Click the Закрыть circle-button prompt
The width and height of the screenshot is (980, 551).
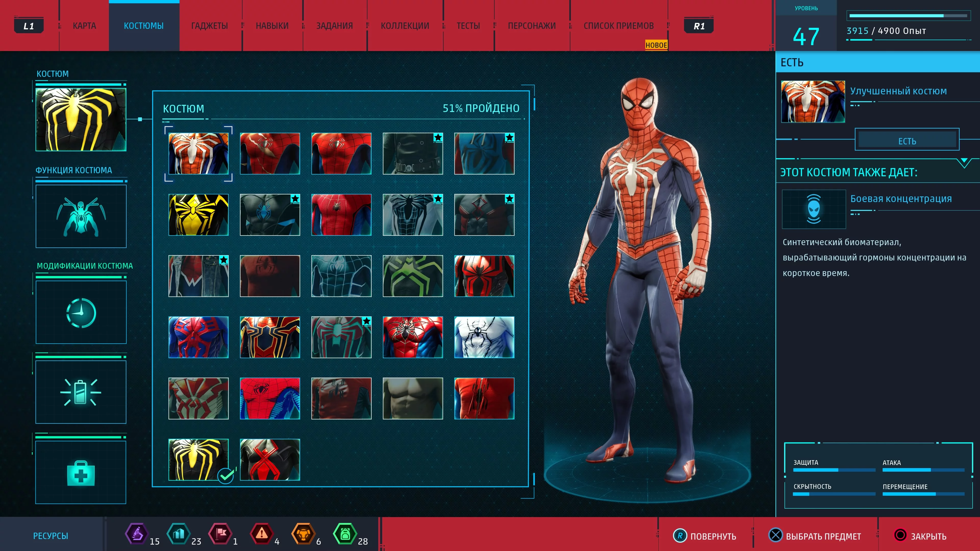click(x=920, y=536)
